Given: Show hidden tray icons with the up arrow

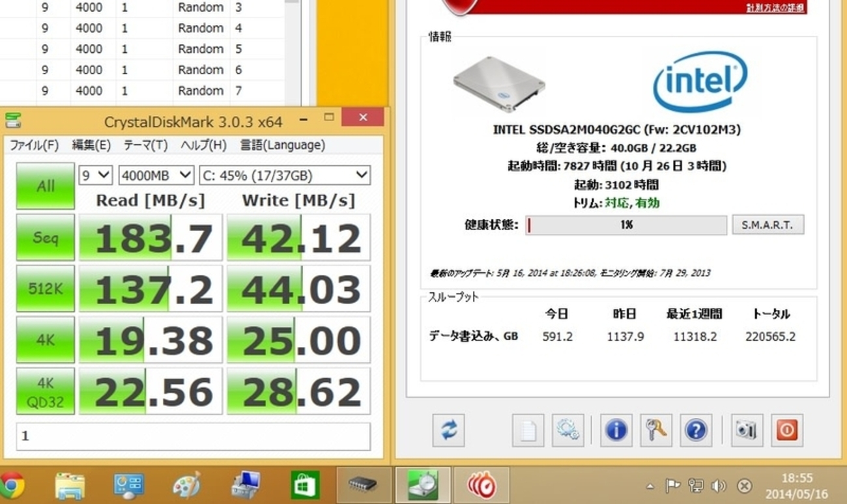Looking at the screenshot, I should point(650,486).
